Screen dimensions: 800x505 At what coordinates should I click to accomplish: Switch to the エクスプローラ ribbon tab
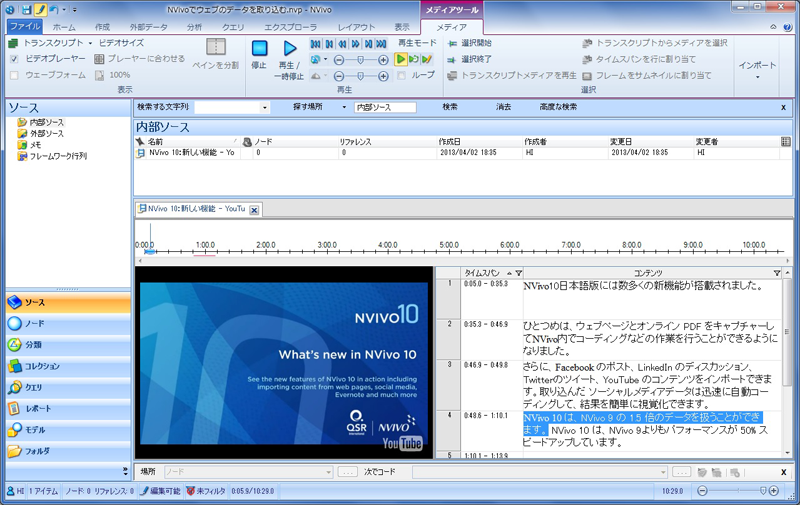click(x=290, y=27)
